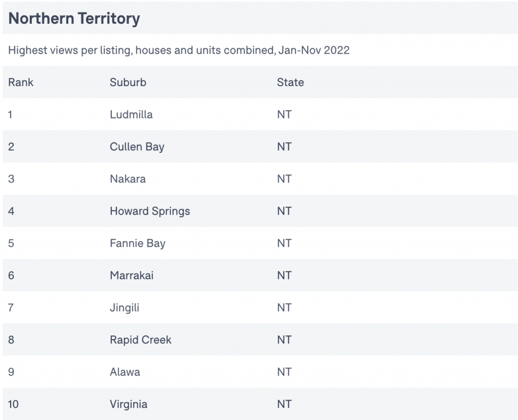Click the Northern Territory heading
Screen dimensions: 518x420
point(74,18)
